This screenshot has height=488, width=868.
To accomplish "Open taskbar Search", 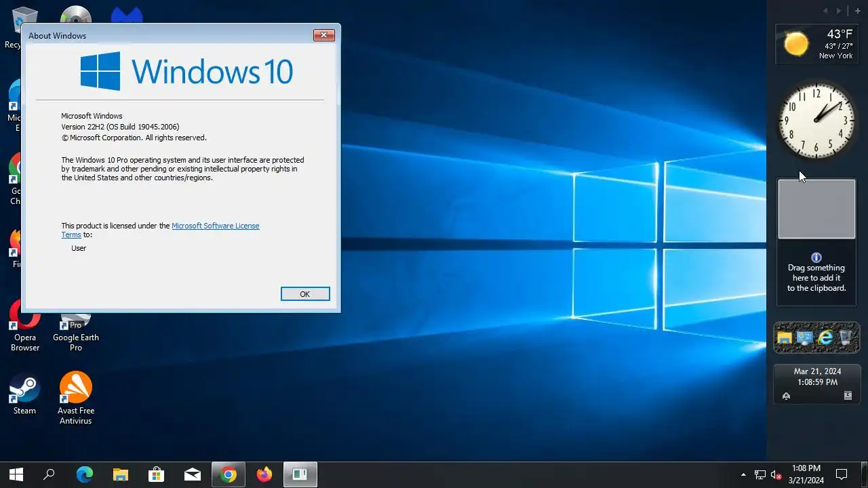I will 49,474.
